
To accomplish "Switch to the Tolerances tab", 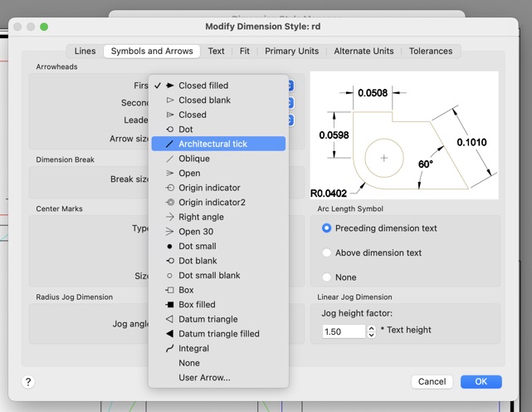I will point(431,51).
